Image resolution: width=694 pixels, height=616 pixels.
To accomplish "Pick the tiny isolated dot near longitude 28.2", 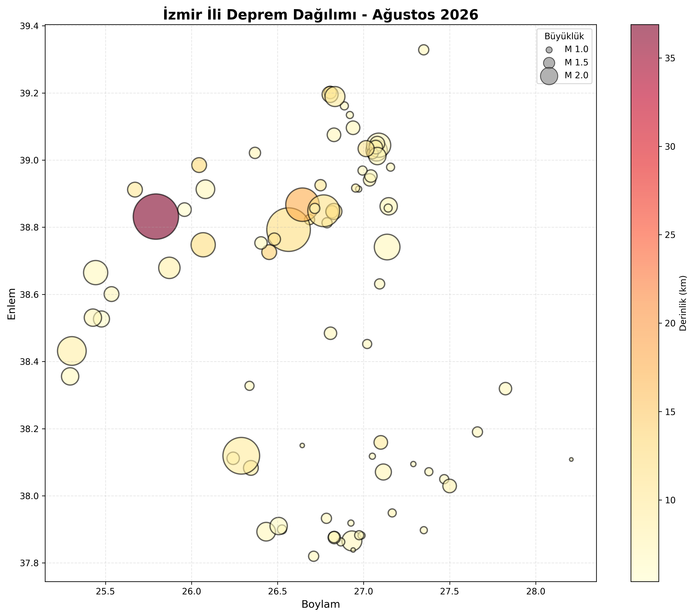I will 571,459.
